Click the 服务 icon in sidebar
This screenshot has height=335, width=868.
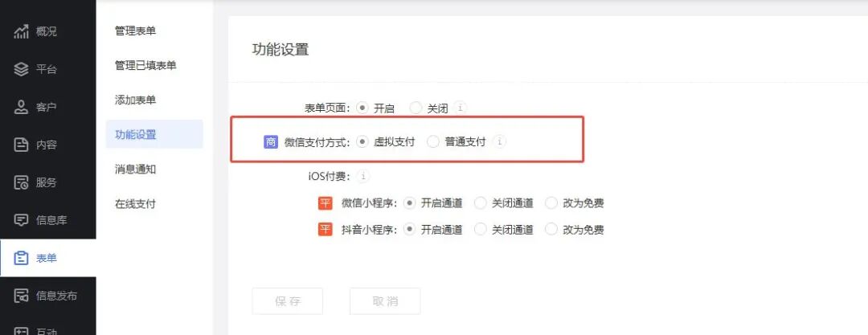tap(21, 182)
